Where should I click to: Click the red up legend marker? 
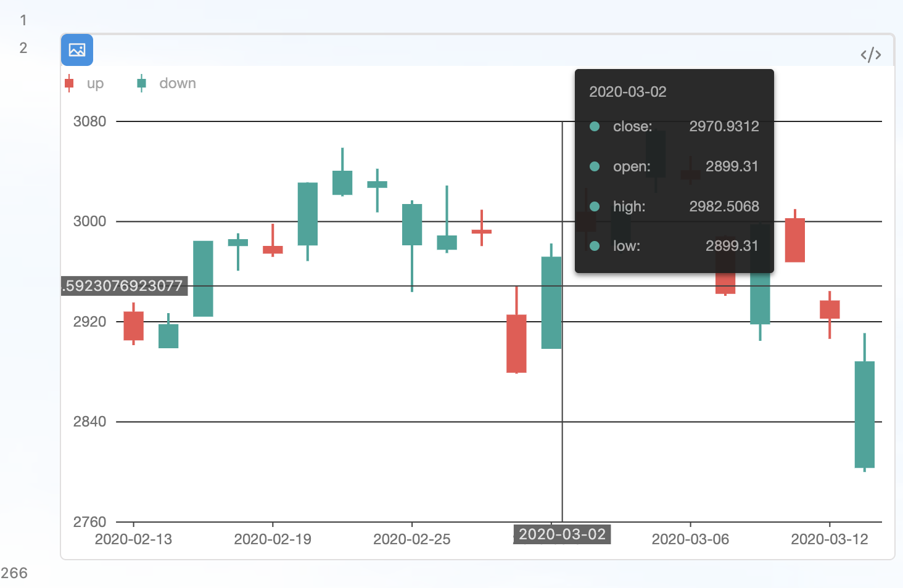tap(69, 83)
